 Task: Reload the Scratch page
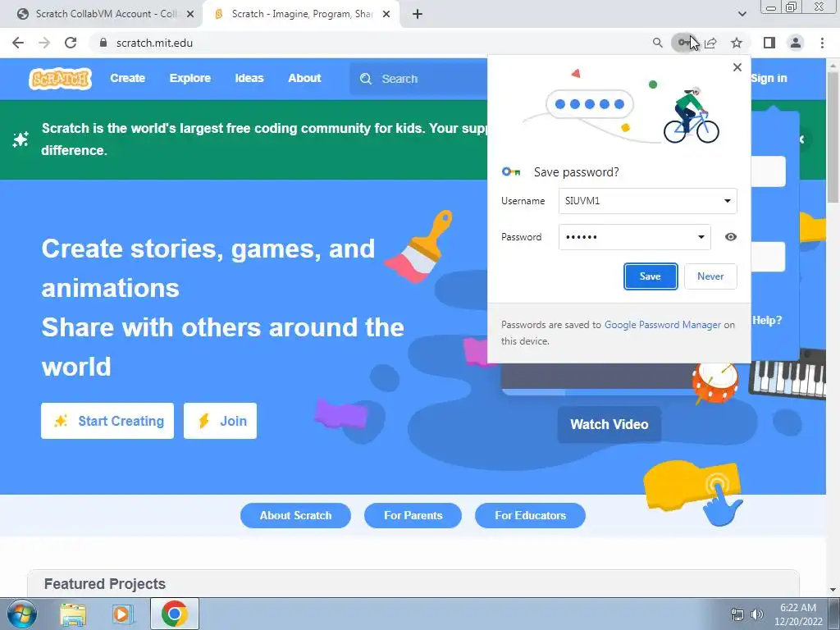click(x=71, y=43)
